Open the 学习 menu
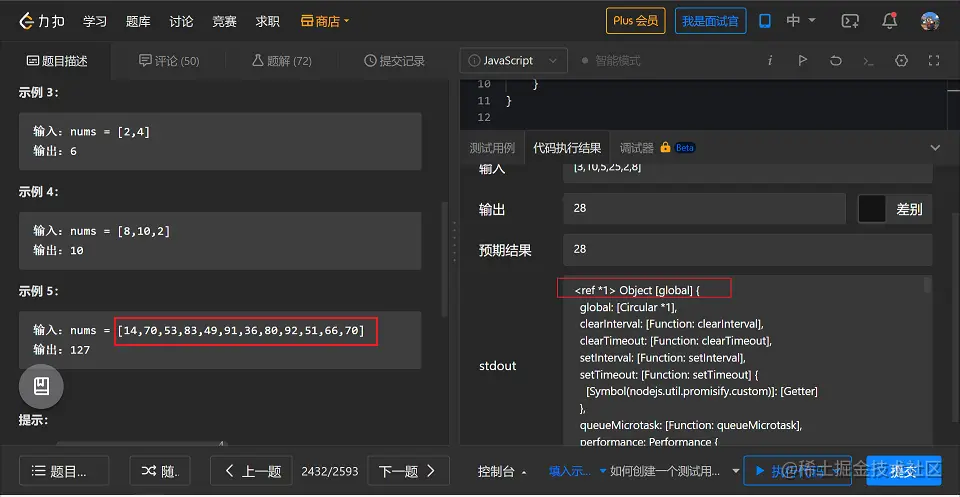 click(x=95, y=21)
